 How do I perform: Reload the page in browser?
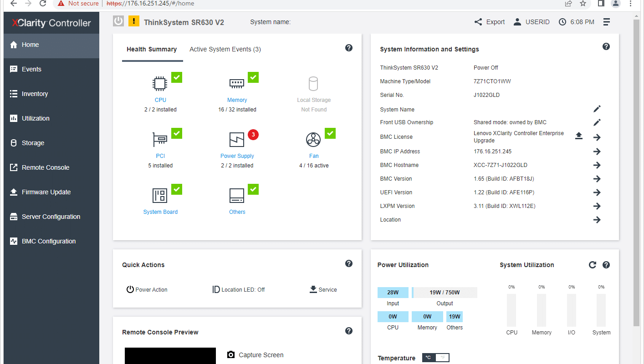point(43,4)
